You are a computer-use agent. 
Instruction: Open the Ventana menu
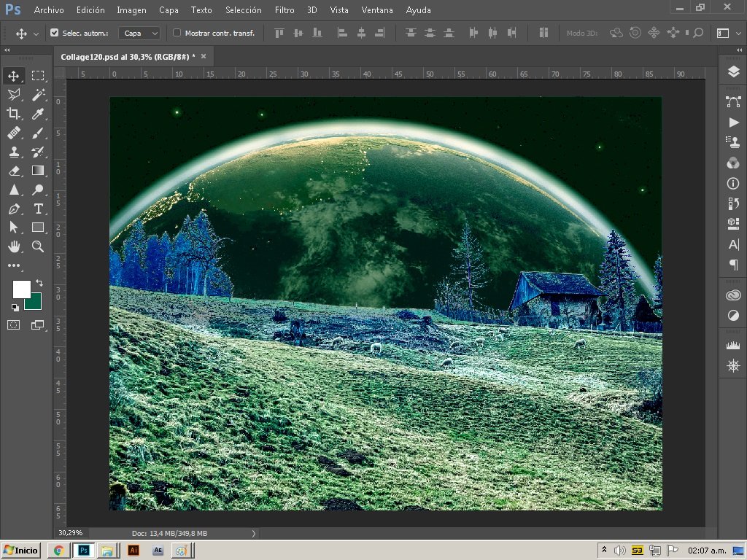click(x=377, y=10)
